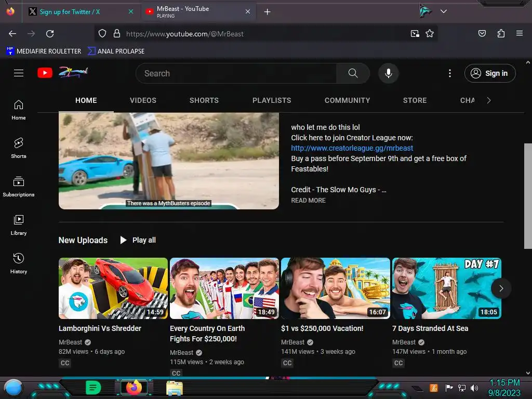Viewport: 532px width, 399px height.
Task: Open the Action Center flag tray icon
Action: [x=449, y=388]
